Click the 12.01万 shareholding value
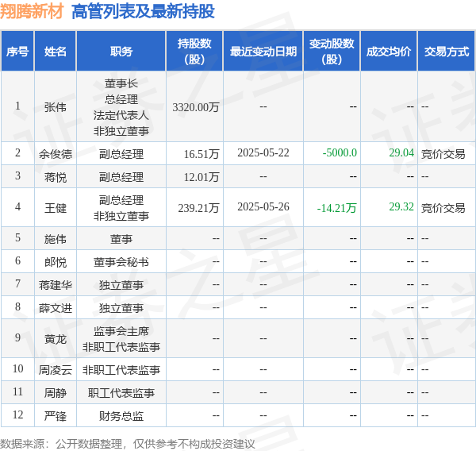The height and width of the screenshot is (451, 476). tap(202, 177)
